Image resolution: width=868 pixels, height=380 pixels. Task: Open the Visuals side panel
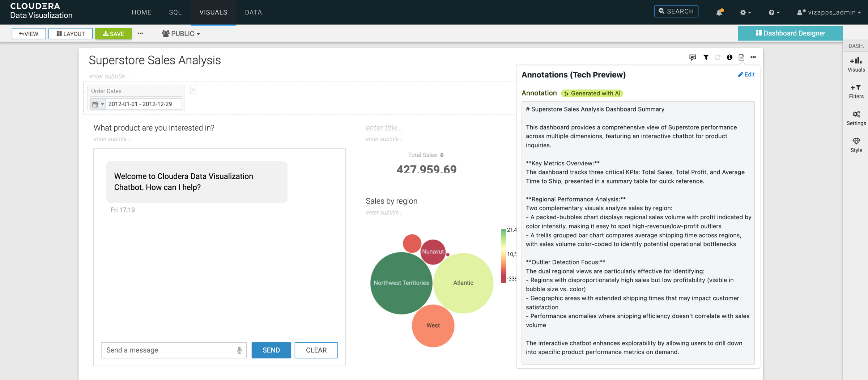[x=856, y=64]
